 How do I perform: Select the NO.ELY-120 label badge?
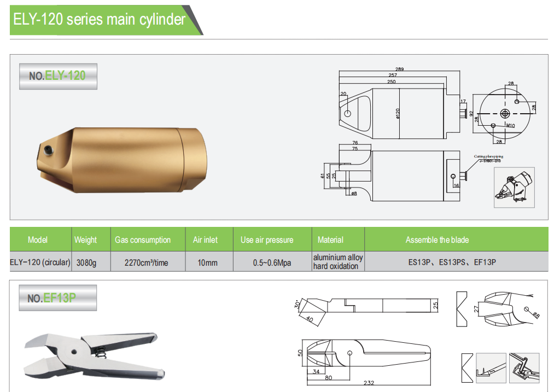point(58,77)
